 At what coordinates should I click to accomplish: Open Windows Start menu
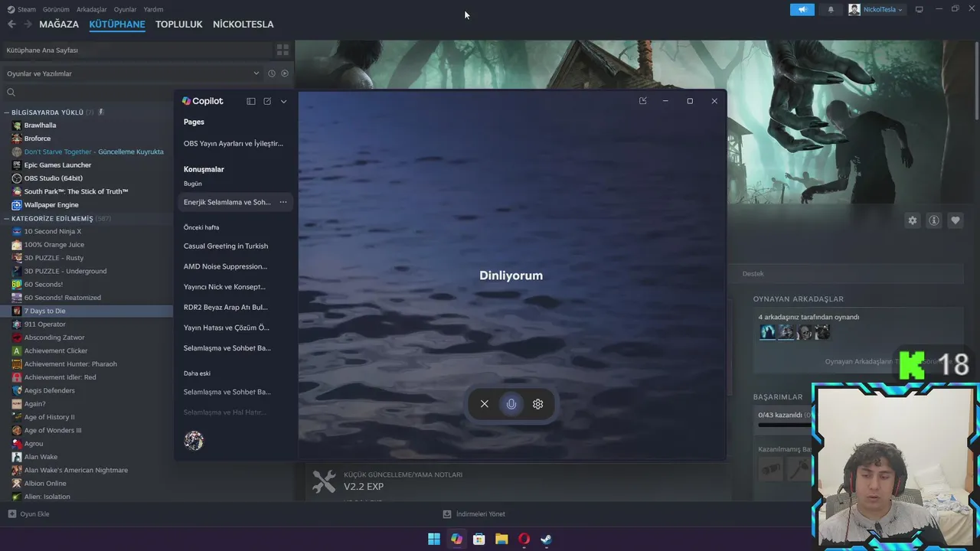pos(434,539)
